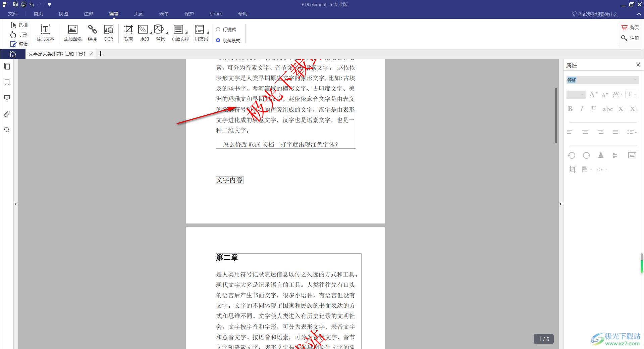Image resolution: width=644 pixels, height=349 pixels.
Task: Switch to the Form (表单) tab
Action: (x=164, y=14)
